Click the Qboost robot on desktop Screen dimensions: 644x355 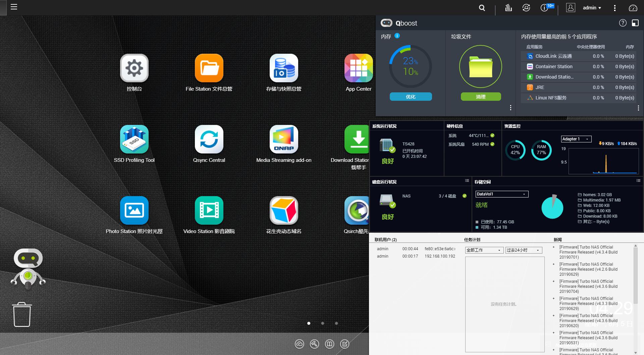coord(28,269)
